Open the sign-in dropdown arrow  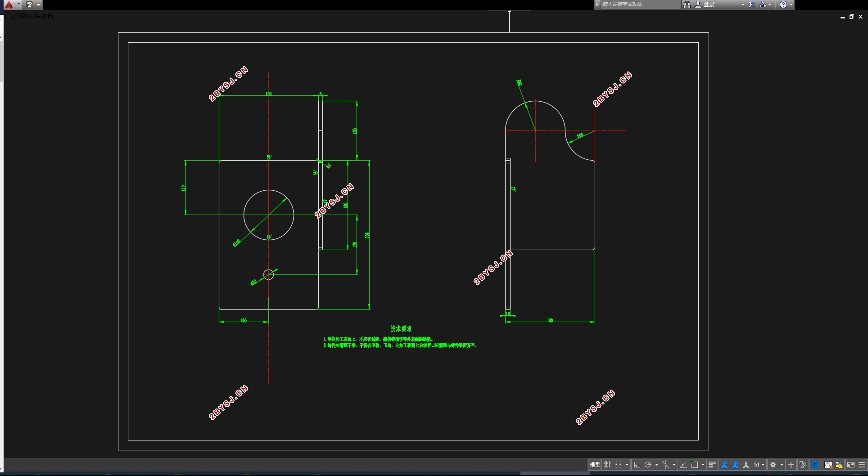743,4
